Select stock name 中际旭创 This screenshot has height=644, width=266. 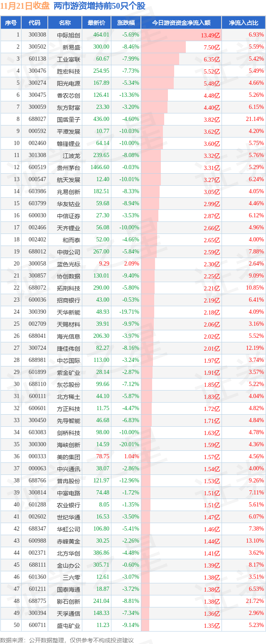[69, 35]
